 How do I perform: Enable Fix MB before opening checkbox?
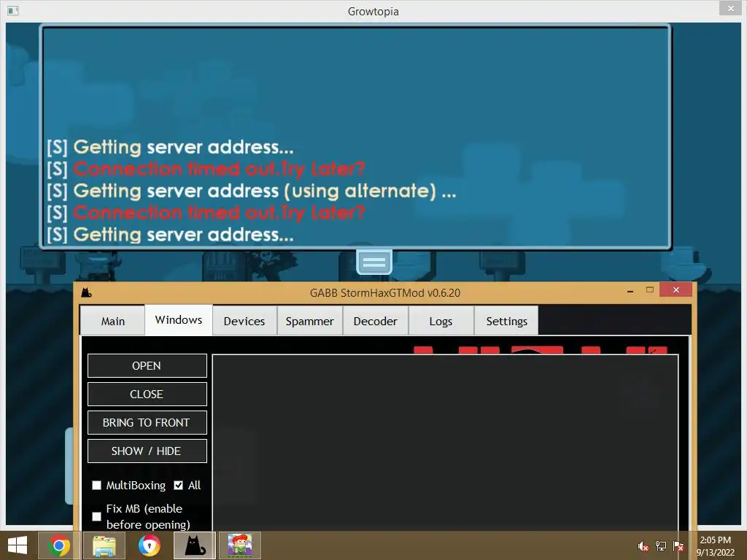pos(97,517)
